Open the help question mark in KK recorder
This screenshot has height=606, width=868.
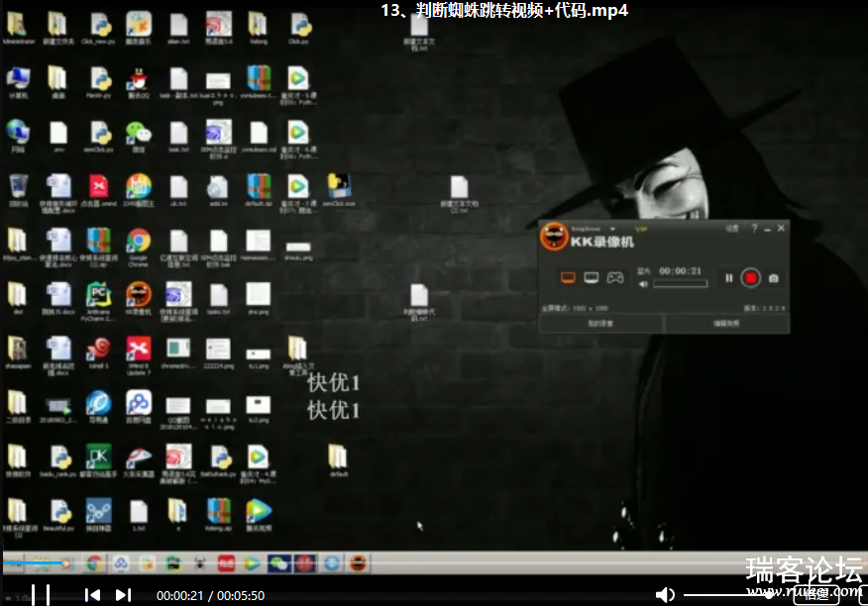[x=755, y=228]
